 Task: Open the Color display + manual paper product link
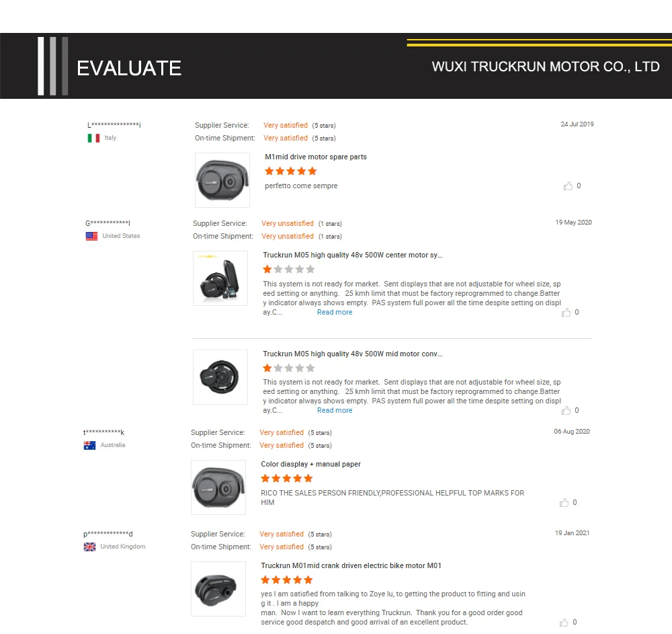pos(310,464)
